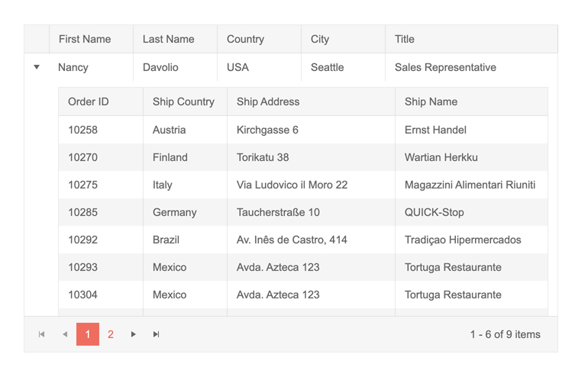Collapse the Nancy Davolio detail row

coord(37,67)
